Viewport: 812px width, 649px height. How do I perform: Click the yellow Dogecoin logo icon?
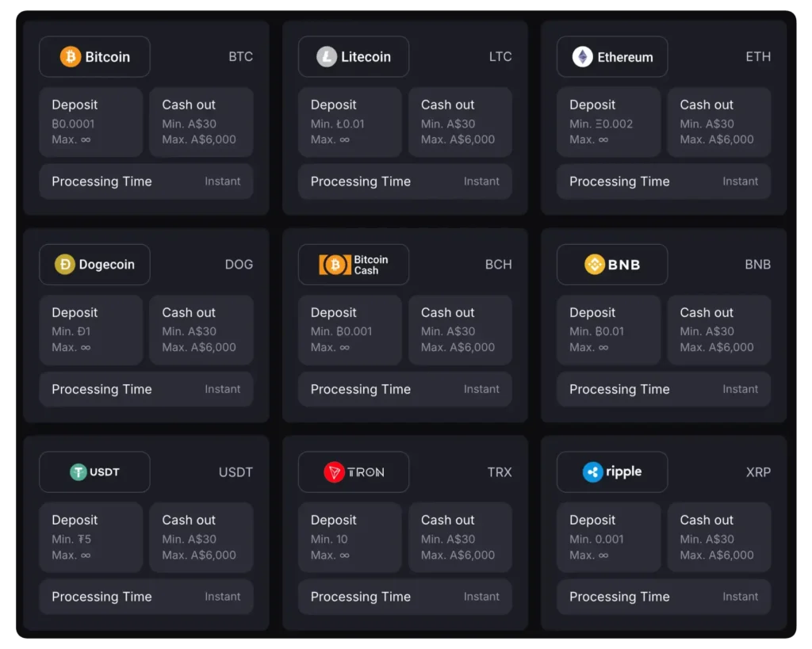(65, 265)
